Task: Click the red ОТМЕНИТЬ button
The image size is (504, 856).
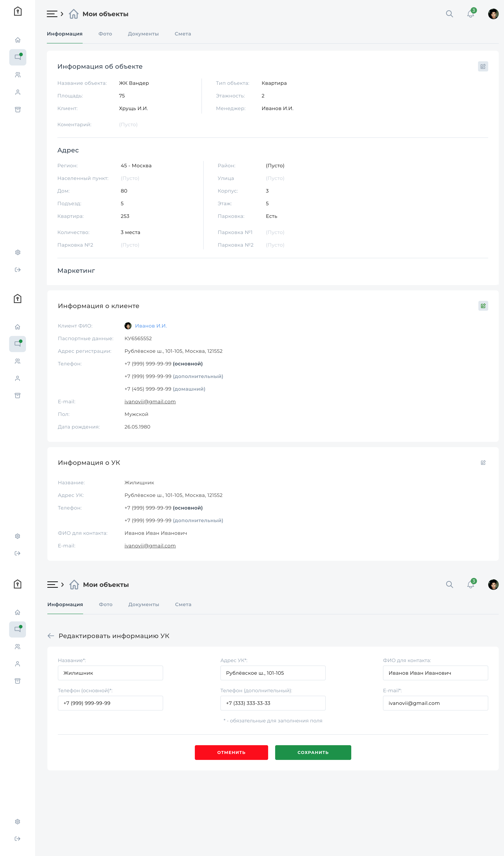Action: point(231,752)
